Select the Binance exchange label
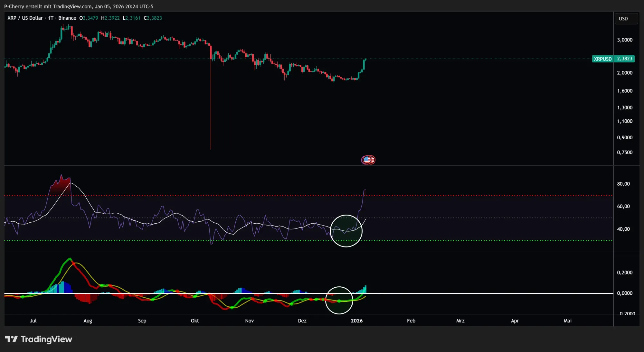Screen dimensions: 644x352 pyautogui.click(x=67, y=18)
